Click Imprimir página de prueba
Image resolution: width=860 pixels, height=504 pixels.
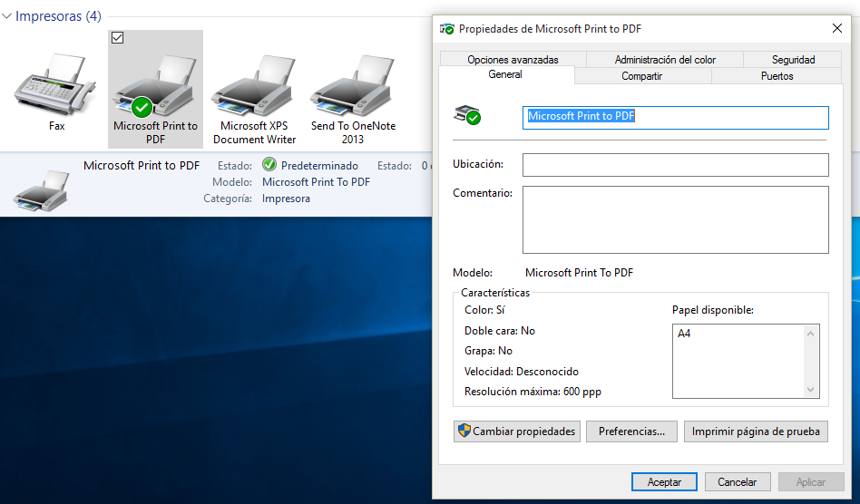pos(756,431)
